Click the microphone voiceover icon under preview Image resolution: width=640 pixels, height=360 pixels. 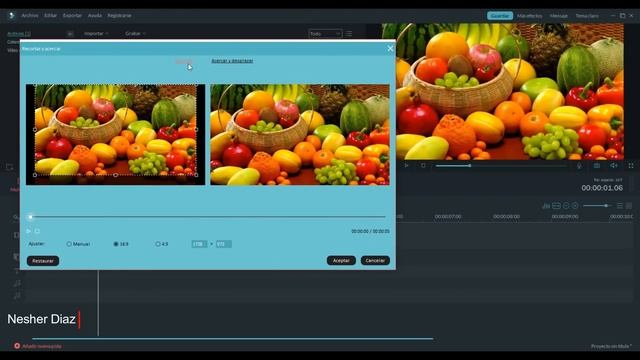pyautogui.click(x=579, y=165)
